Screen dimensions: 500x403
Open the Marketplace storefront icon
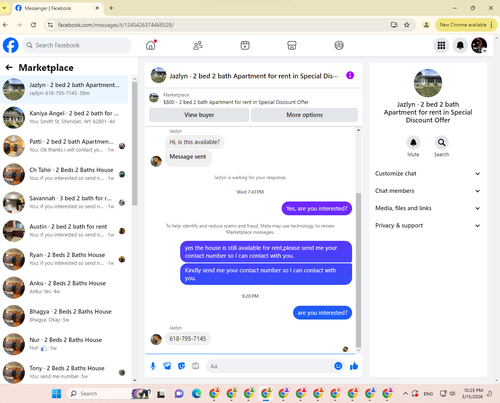[292, 45]
